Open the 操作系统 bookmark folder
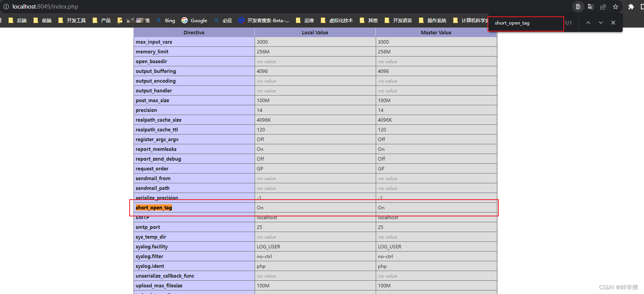 pos(433,20)
